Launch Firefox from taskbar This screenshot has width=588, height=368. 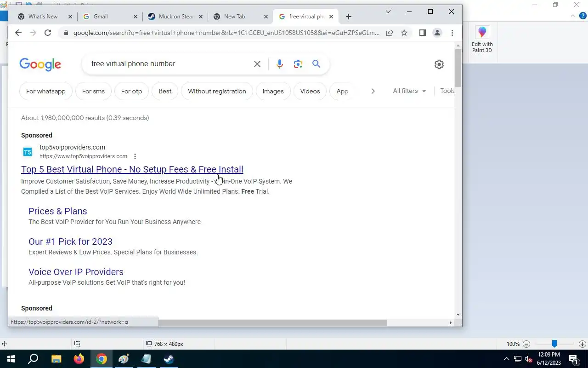[79, 359]
